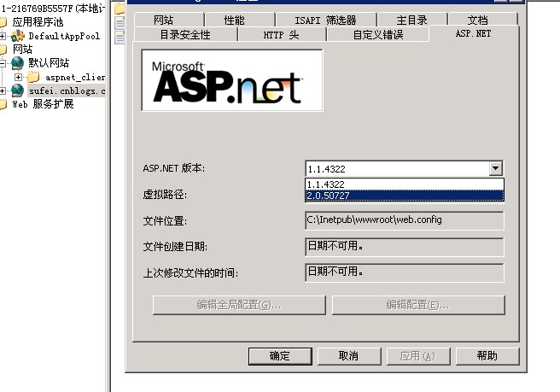Click the 应用(A) button
This screenshot has width=560, height=392.
pyautogui.click(x=417, y=356)
